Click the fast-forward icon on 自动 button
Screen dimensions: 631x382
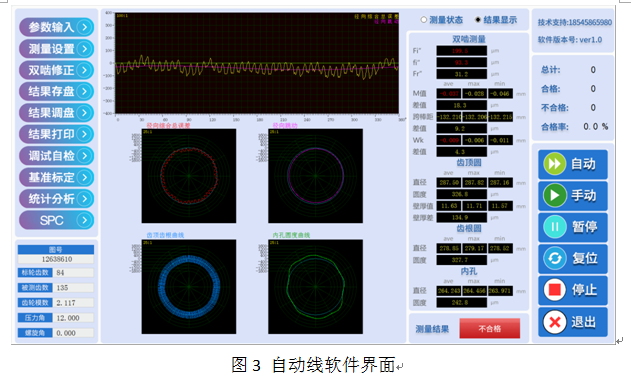555,164
